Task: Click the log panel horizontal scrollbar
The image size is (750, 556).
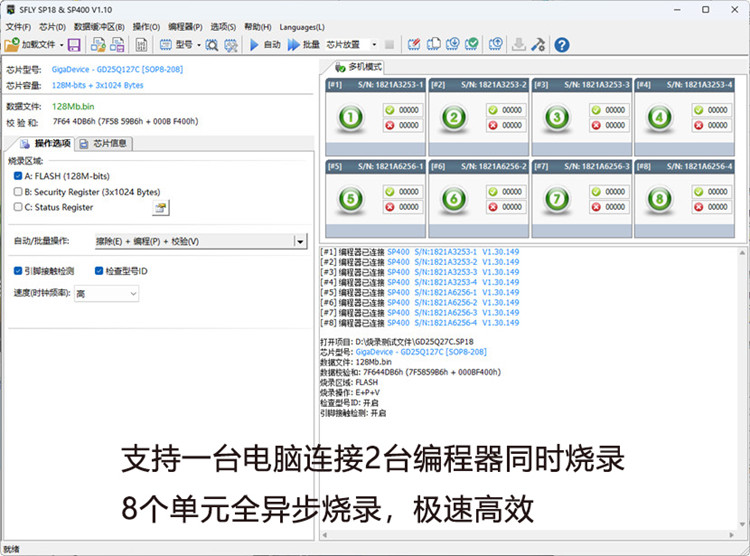Action: 529,535
